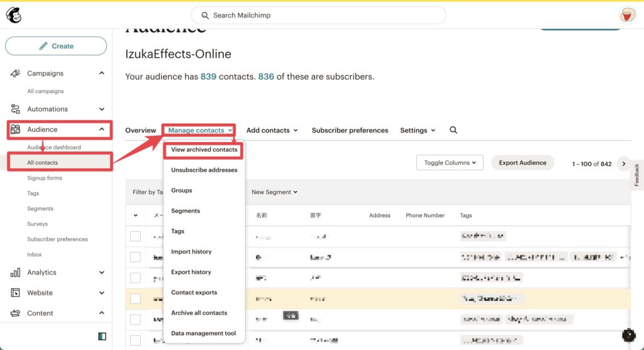The height and width of the screenshot is (350, 644).
Task: Select Export history menu item
Action: (191, 272)
